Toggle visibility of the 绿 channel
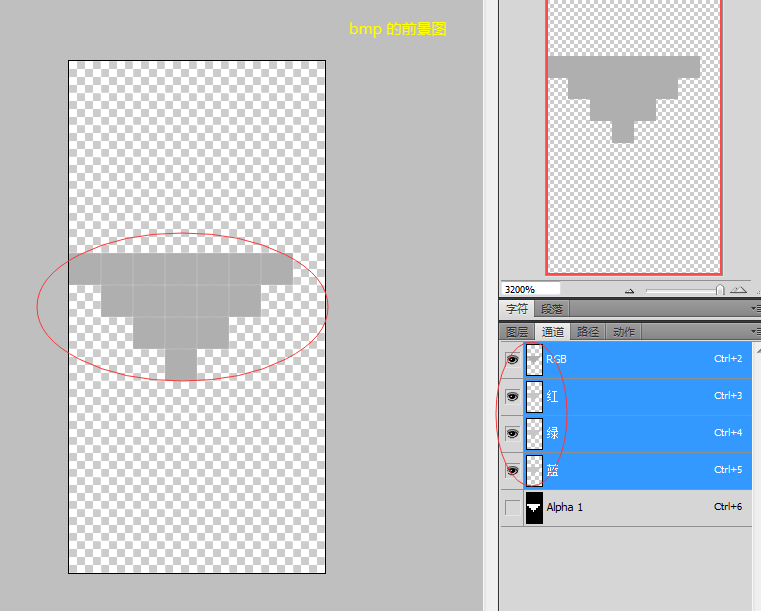The image size is (761, 611). tap(513, 433)
